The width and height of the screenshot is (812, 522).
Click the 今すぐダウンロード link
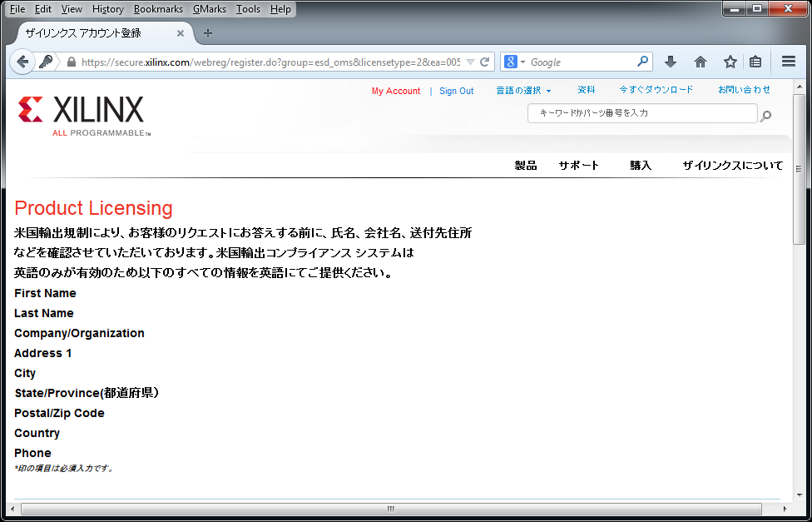click(656, 90)
